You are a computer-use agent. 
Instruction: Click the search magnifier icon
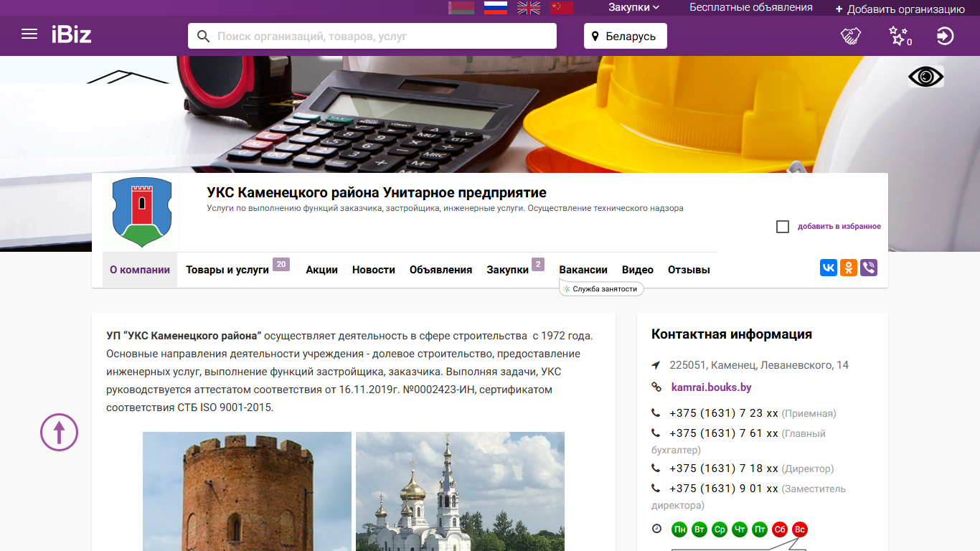(x=203, y=36)
